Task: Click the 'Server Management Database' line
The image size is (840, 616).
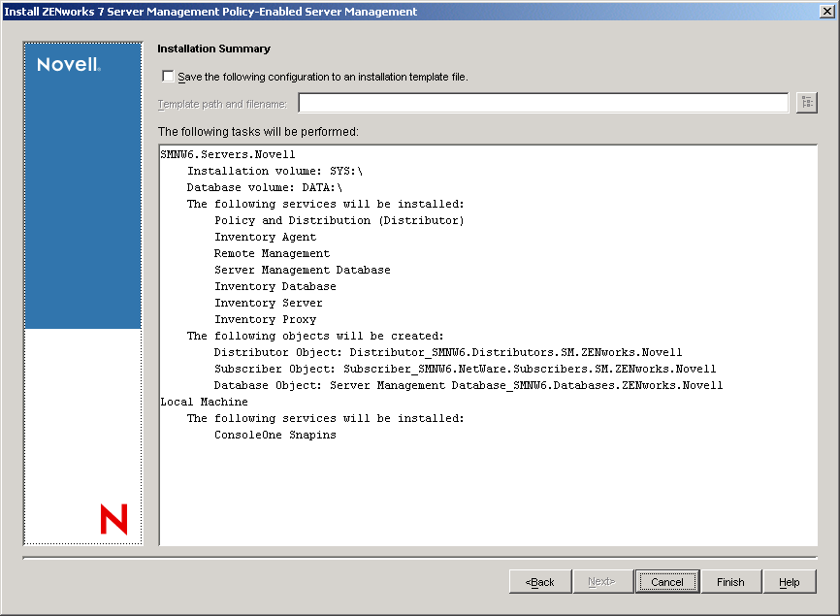Action: coord(302,271)
